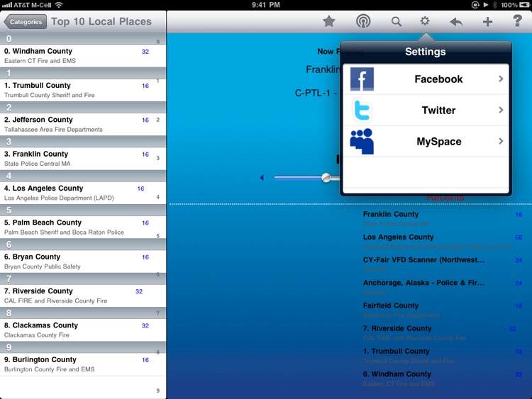Open 1. Trumbull County in Recents
The height and width of the screenshot is (399, 532).
point(443,356)
